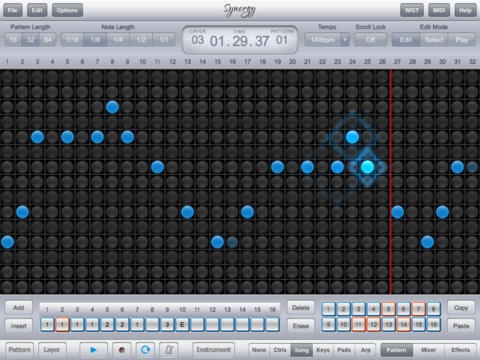Click the Paste button
The height and width of the screenshot is (360, 480).
461,326
